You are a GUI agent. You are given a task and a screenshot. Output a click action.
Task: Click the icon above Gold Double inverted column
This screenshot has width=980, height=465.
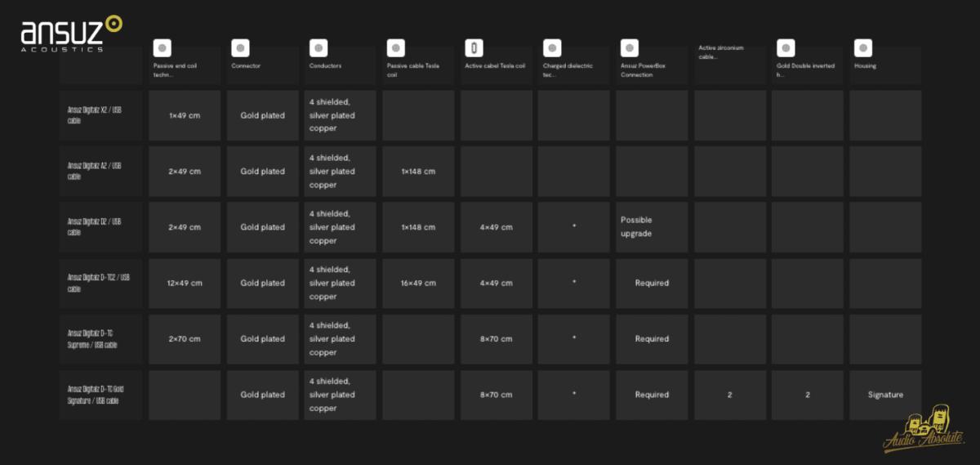pyautogui.click(x=786, y=48)
